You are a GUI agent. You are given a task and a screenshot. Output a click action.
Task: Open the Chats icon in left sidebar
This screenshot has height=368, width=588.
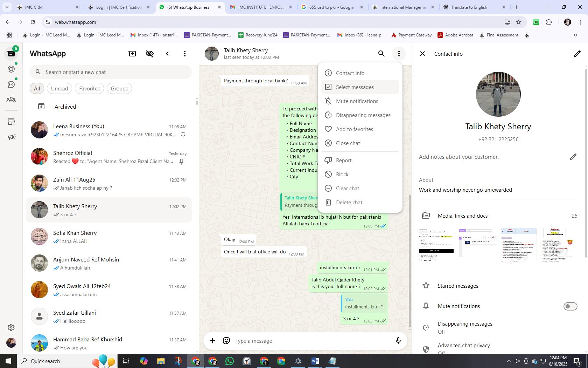[x=11, y=54]
